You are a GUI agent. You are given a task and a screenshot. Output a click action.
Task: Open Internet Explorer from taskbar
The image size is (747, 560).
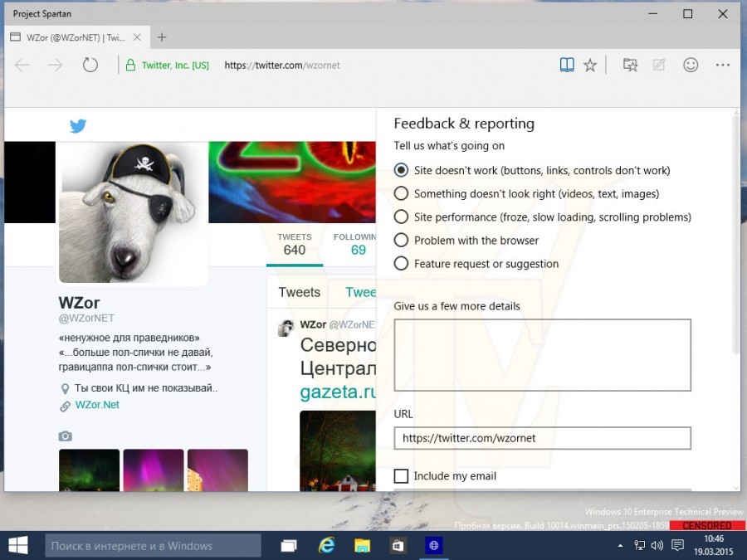tap(326, 545)
